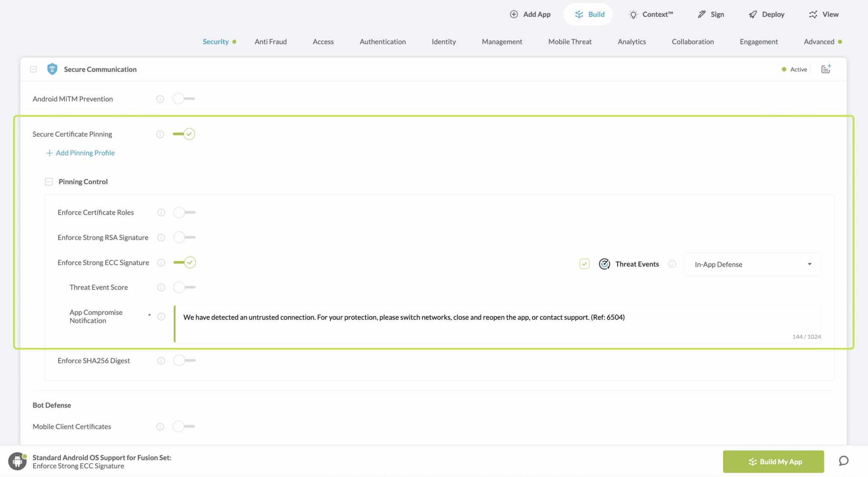Click info icon for Enforce SHA256 Digest
The width and height of the screenshot is (868, 477).
pyautogui.click(x=161, y=361)
